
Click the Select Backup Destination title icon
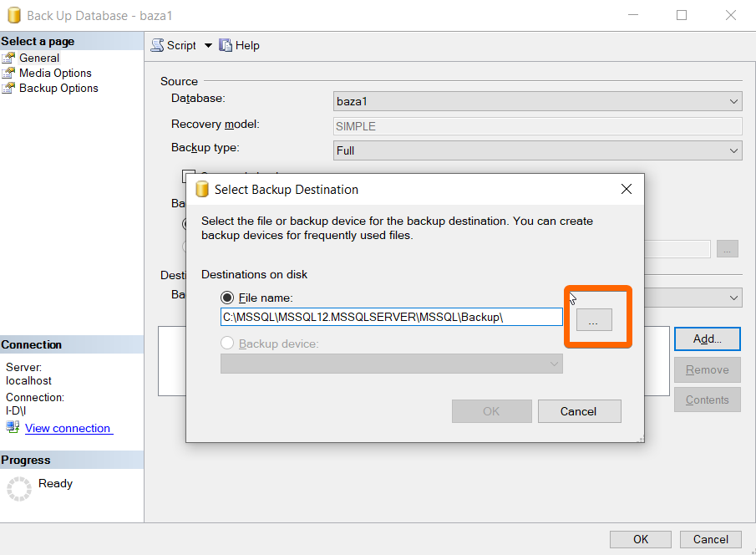click(x=202, y=189)
